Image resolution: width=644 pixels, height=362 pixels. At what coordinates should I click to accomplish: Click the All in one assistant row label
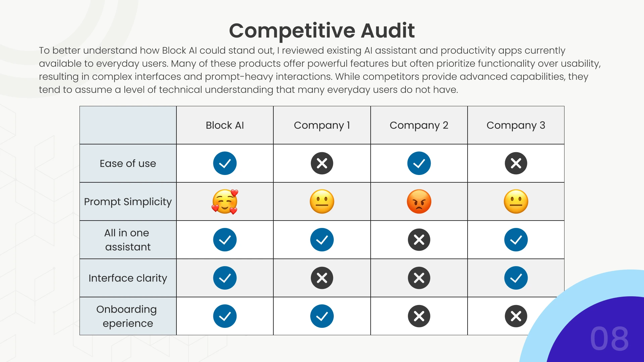coord(128,240)
